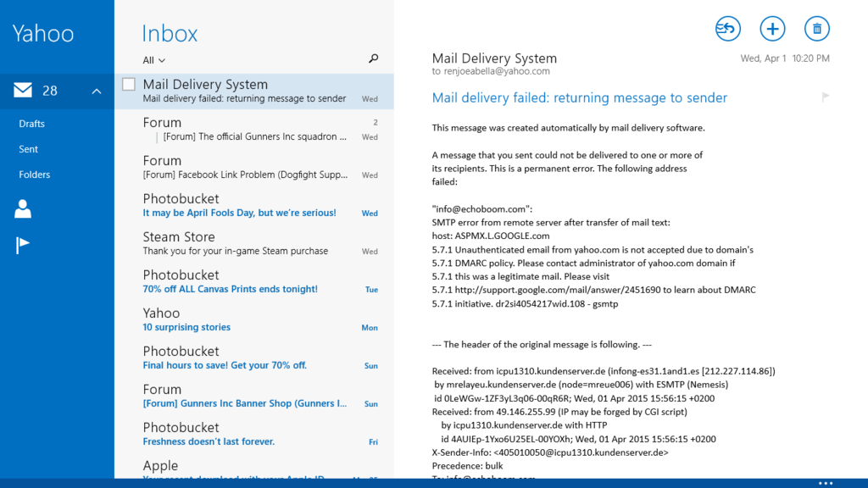Open the All filter dropdown
868x488 pixels.
(x=154, y=60)
